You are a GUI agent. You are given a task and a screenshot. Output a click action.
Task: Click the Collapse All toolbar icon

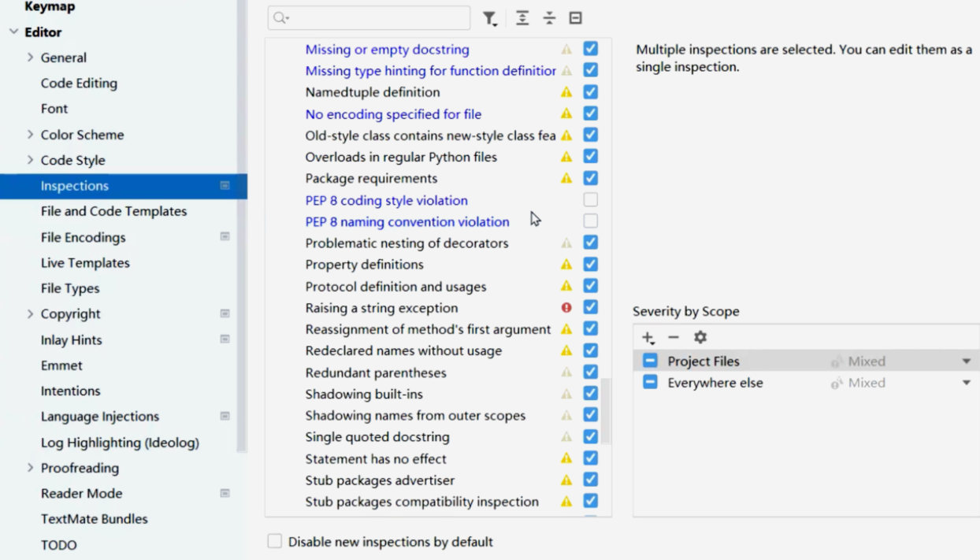pyautogui.click(x=549, y=18)
